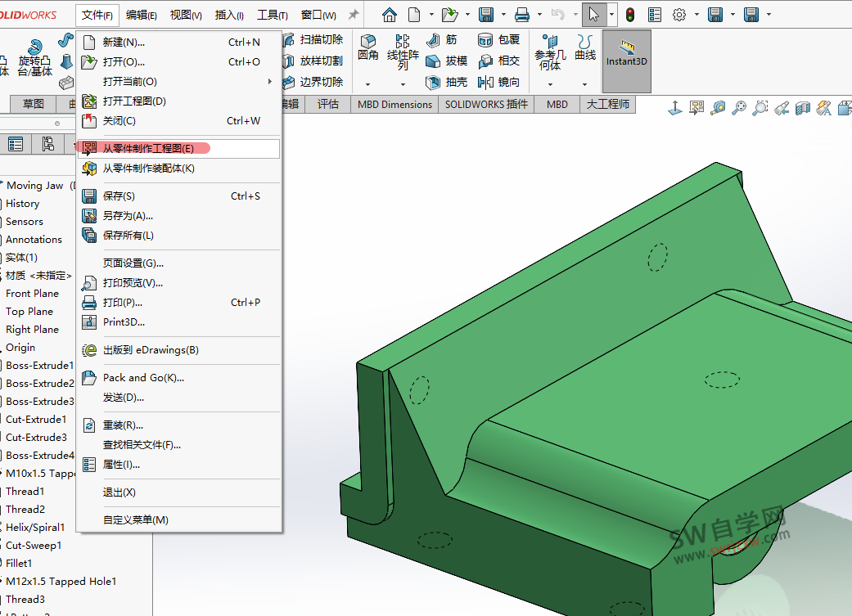Select Fillet1 in feature tree
This screenshot has height=616, width=852.
[19, 564]
